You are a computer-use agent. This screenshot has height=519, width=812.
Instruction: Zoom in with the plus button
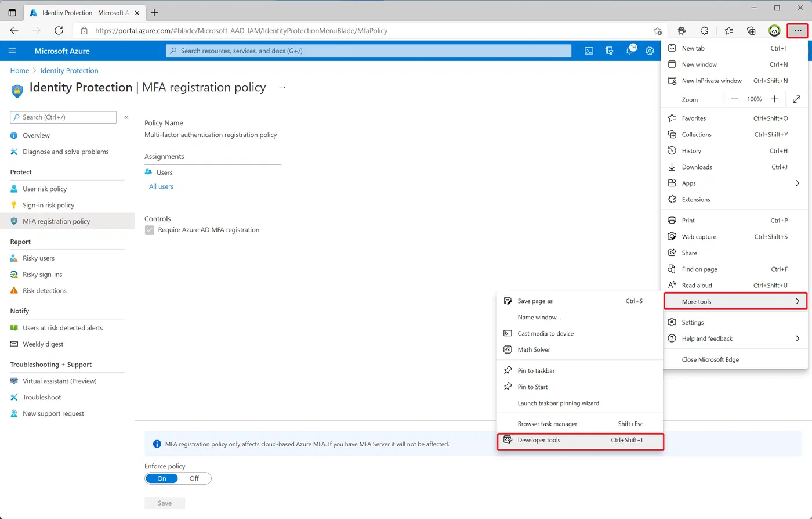pos(774,99)
